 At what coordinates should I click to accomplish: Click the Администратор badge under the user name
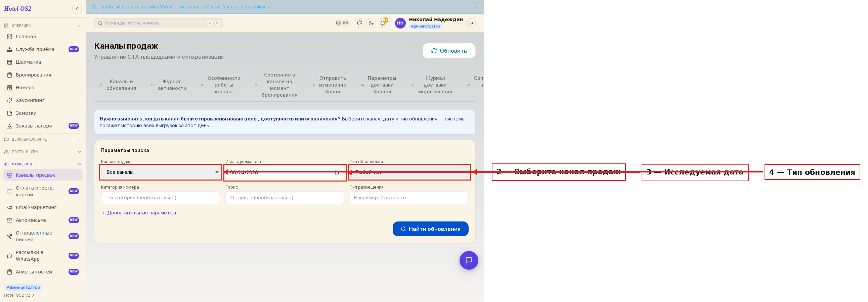click(425, 27)
